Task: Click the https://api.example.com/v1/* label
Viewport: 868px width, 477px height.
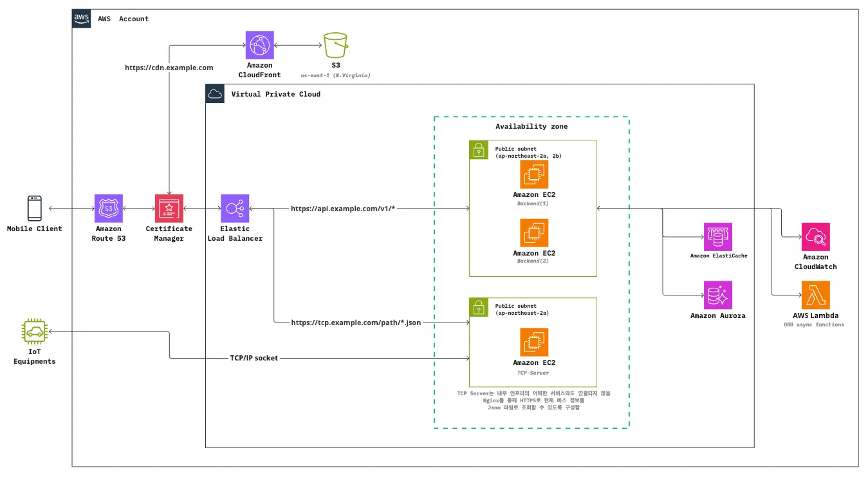Action: 343,209
